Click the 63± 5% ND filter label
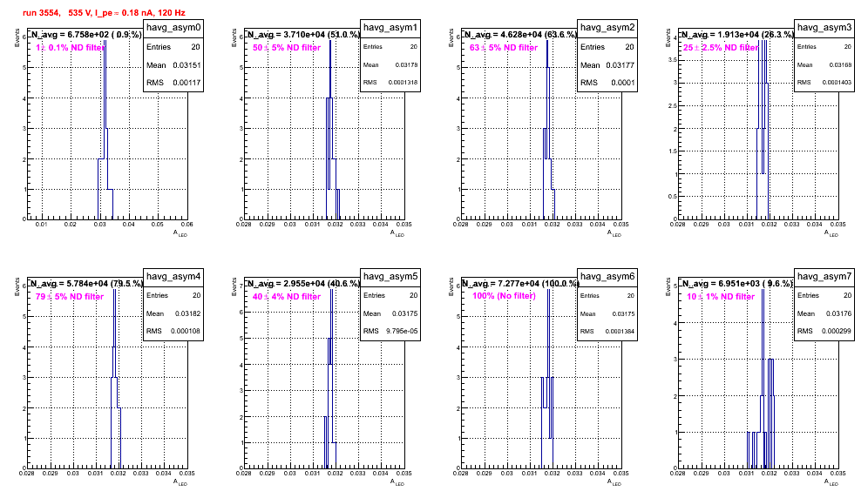 click(504, 48)
